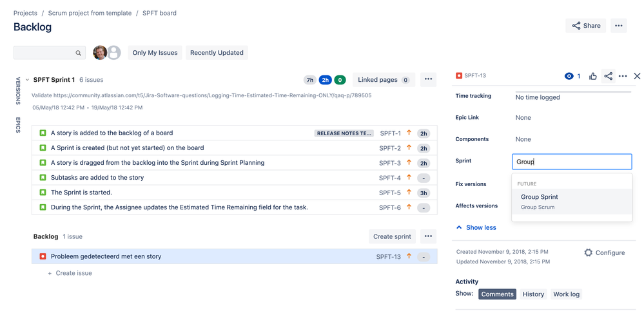
Task: Toggle the watch eye icon on SPFT-13
Action: point(569,76)
